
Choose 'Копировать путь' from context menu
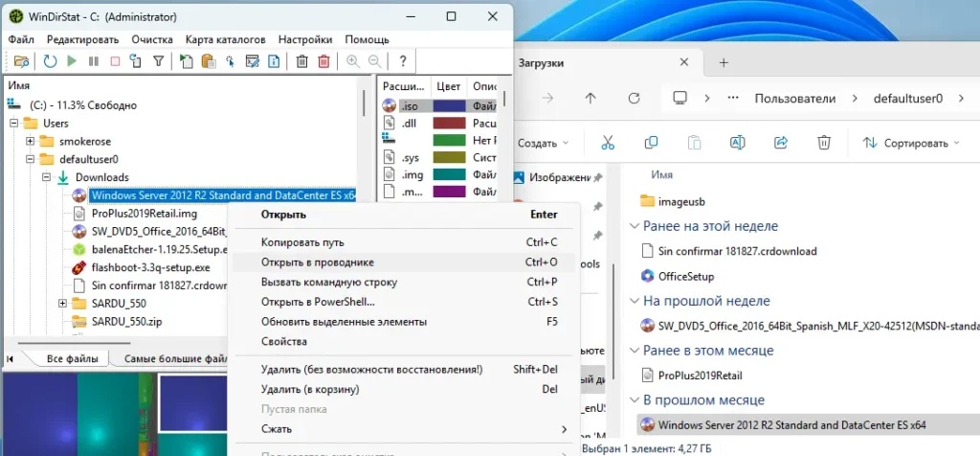tap(403, 242)
